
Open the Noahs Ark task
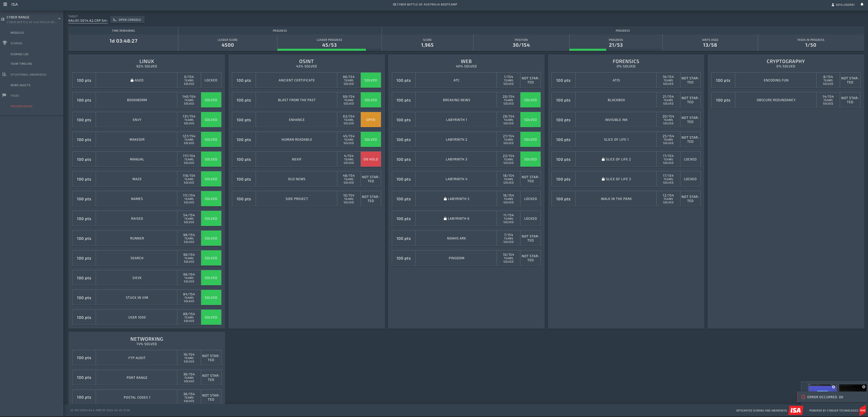pos(466,238)
